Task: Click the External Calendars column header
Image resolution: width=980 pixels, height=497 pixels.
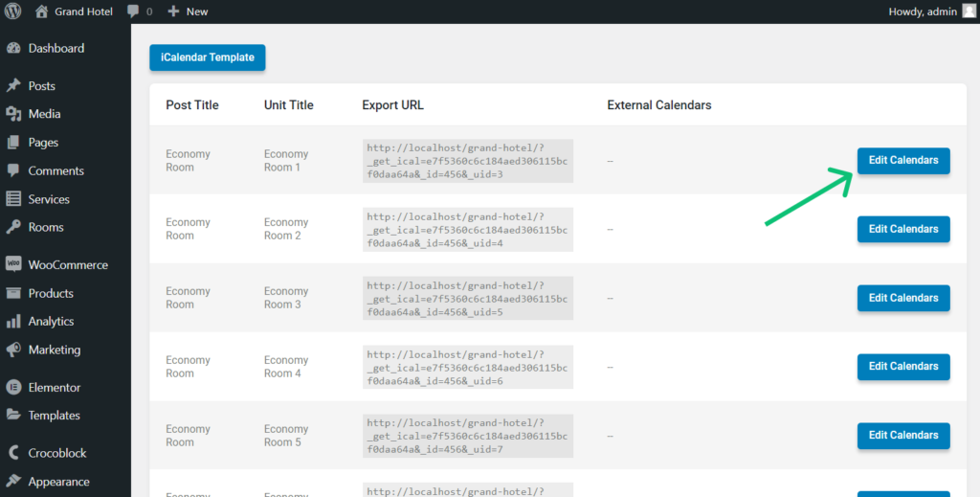Action: coord(658,105)
